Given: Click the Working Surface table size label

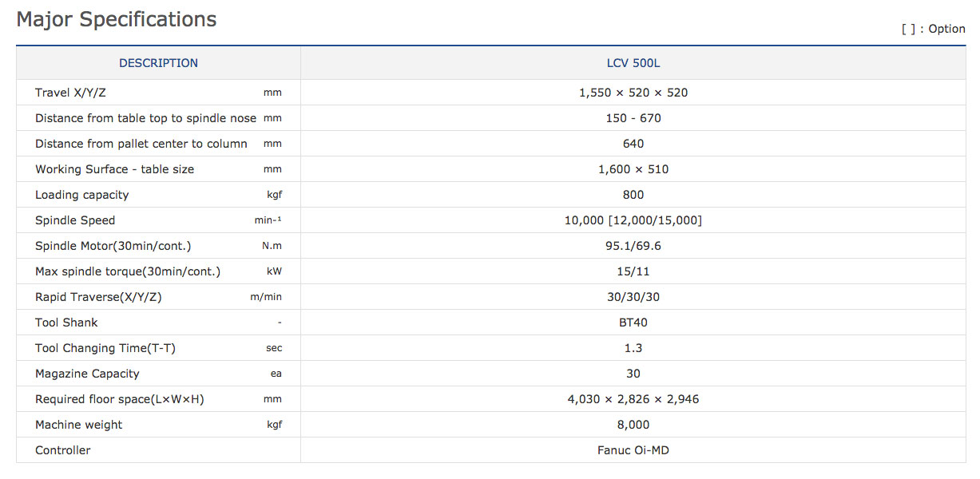Looking at the screenshot, I should point(114,169).
